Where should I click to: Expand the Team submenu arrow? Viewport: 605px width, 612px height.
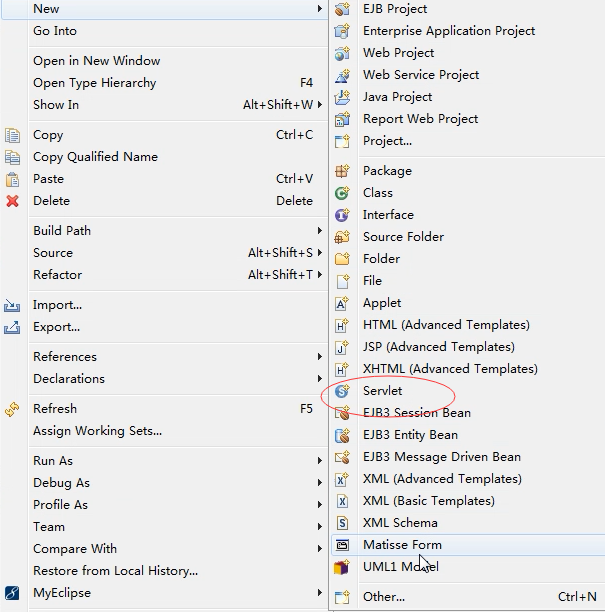point(320,527)
